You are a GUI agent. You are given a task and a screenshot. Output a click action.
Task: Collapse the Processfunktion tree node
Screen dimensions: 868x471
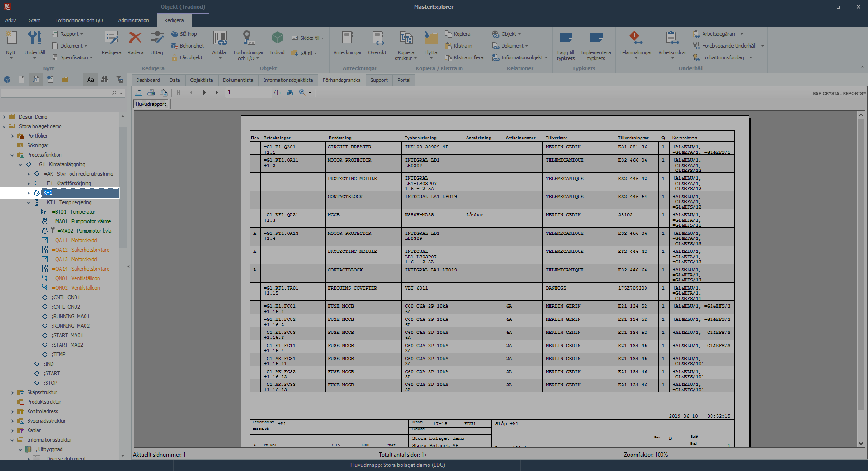pos(12,155)
